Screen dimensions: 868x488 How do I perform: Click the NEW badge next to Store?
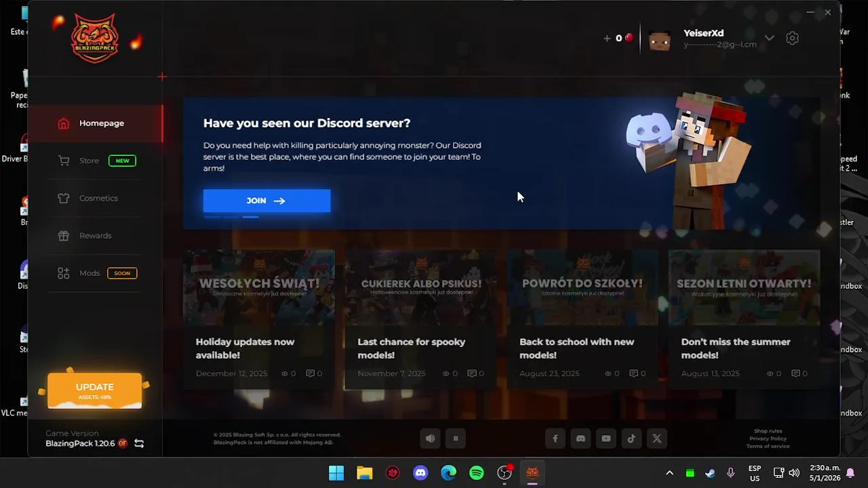pos(122,161)
